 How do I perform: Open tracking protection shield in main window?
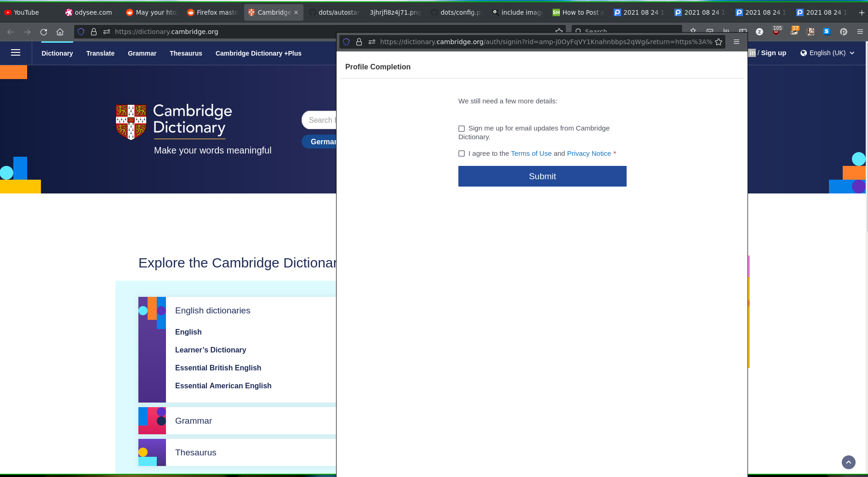point(81,32)
